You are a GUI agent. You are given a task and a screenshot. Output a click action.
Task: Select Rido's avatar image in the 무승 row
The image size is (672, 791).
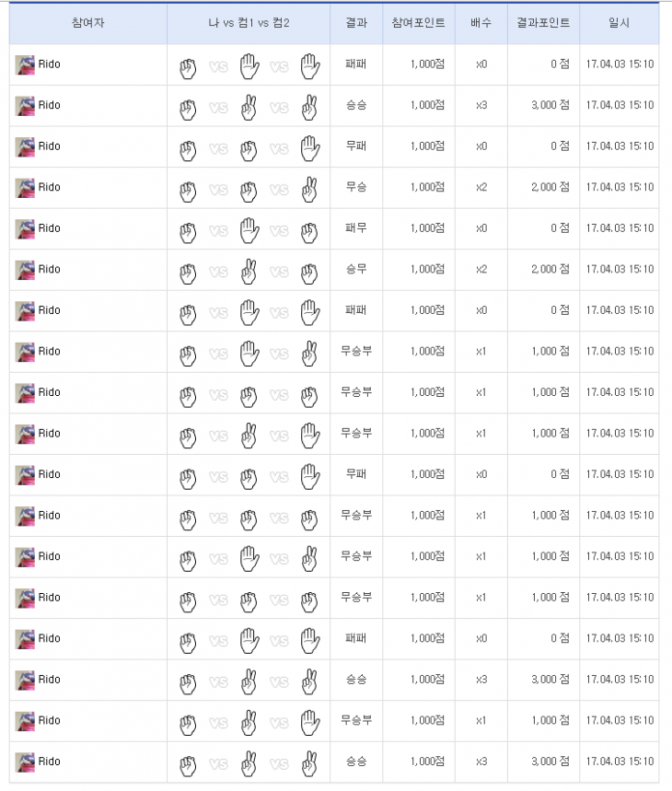coord(25,188)
